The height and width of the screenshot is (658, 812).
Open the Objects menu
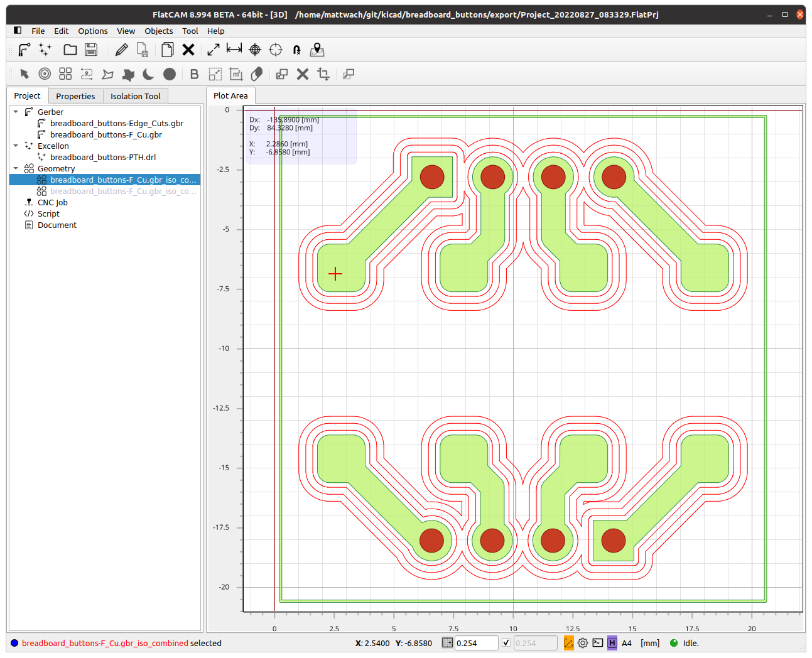click(x=158, y=31)
